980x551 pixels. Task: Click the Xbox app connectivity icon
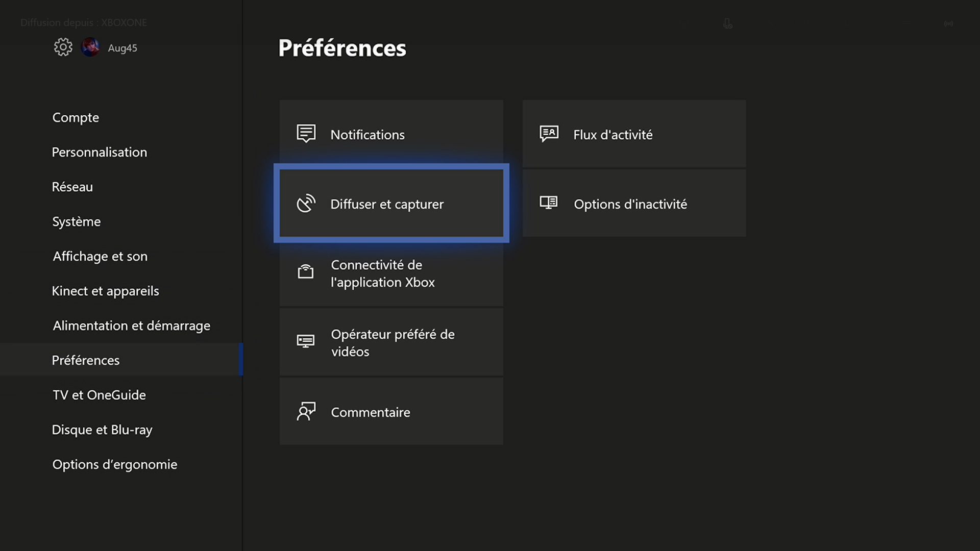(306, 271)
